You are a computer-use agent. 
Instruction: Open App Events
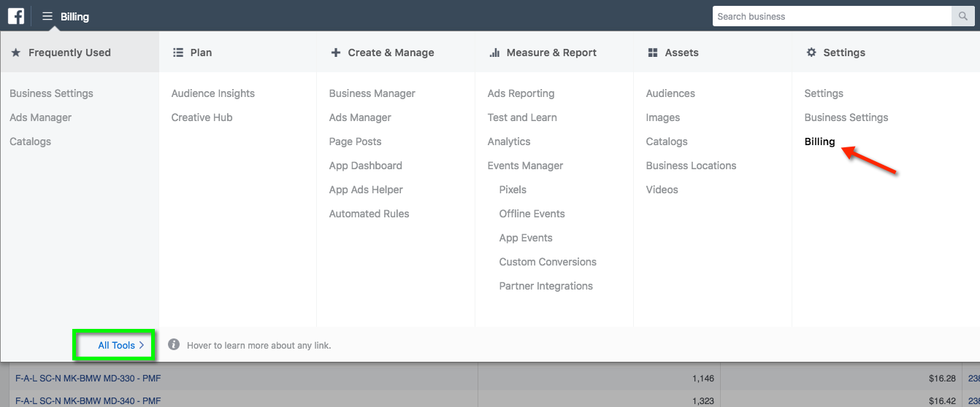pos(526,238)
